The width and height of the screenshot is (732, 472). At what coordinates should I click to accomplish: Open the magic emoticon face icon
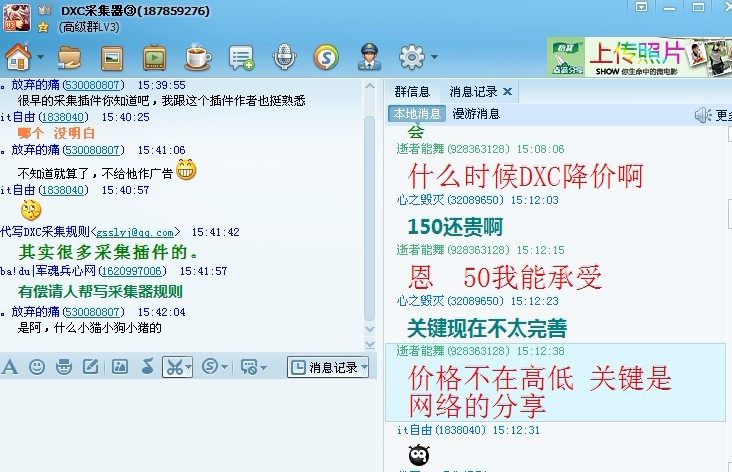click(64, 367)
